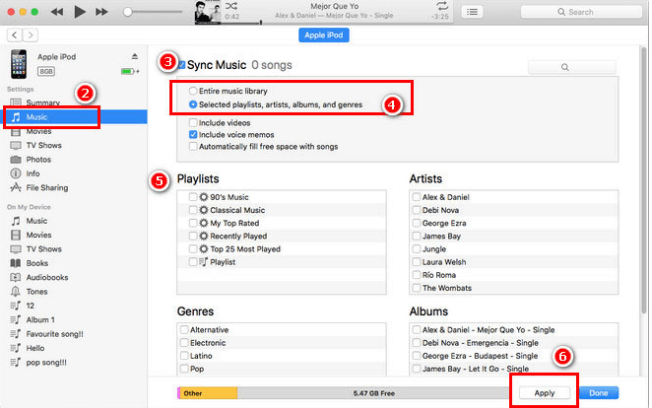Check the Laura Welsh artist

(x=416, y=262)
